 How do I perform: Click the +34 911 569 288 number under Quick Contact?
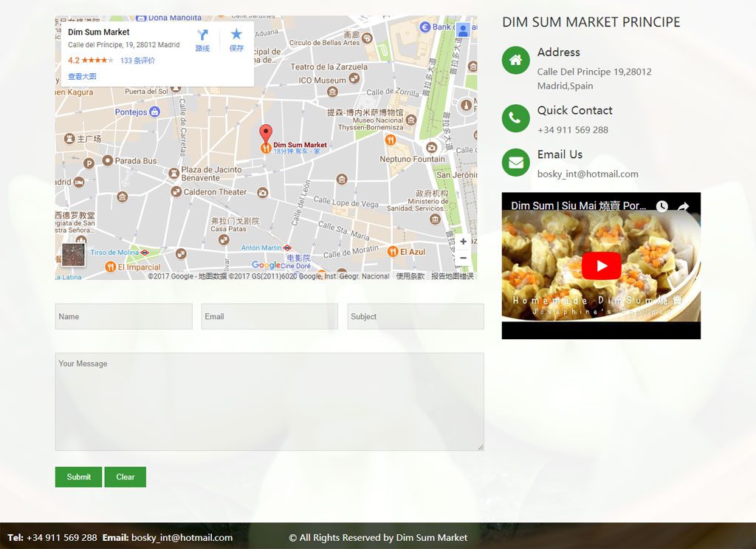pyautogui.click(x=573, y=130)
